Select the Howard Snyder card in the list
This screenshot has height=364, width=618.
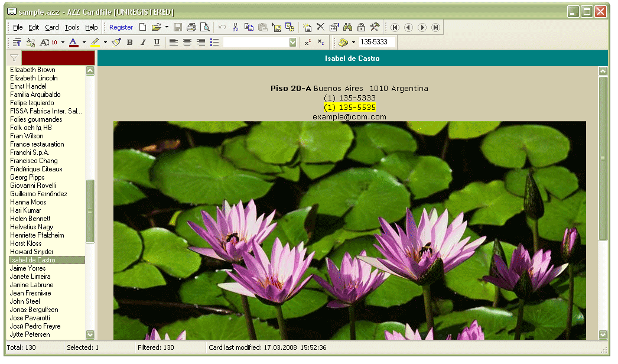coord(47,252)
